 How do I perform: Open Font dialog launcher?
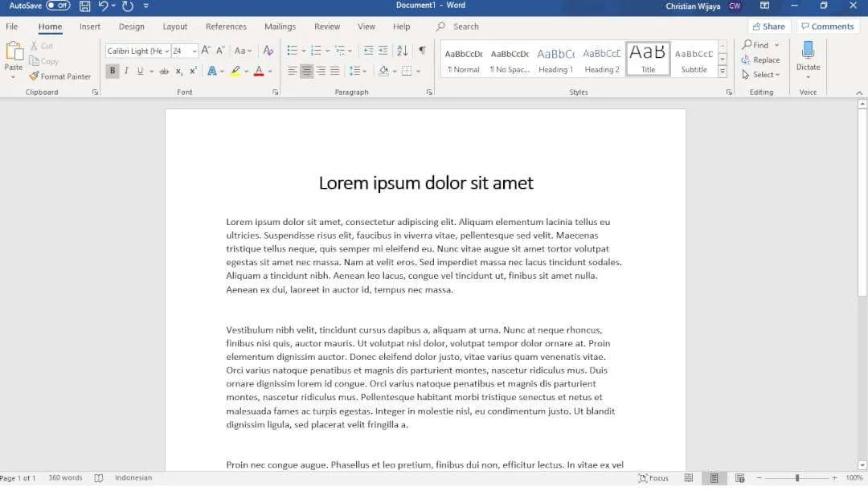tap(275, 92)
